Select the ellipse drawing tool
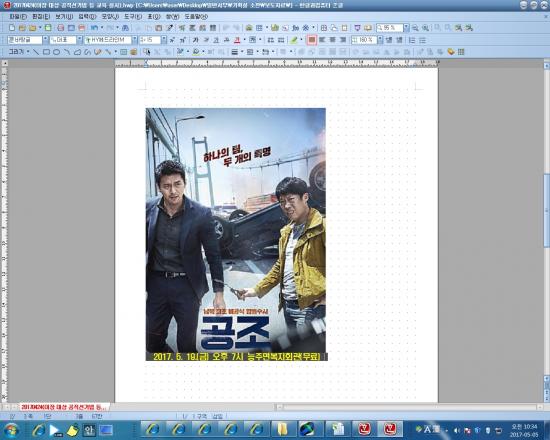Image resolution: width=550 pixels, height=440 pixels. pyautogui.click(x=56, y=52)
